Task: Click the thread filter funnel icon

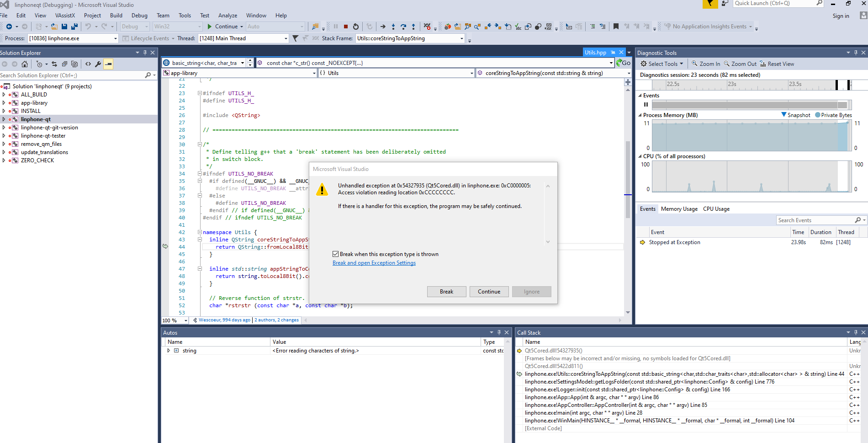Action: (295, 38)
